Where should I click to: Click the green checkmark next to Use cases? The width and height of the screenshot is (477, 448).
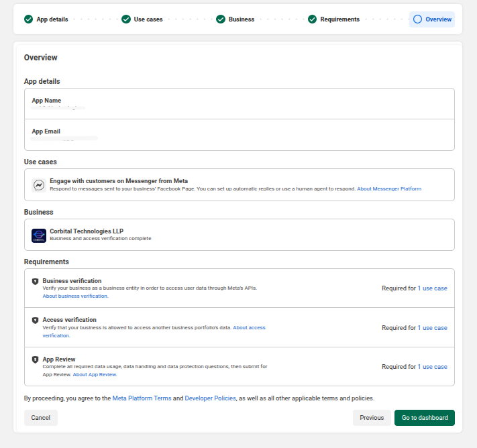[x=126, y=19]
